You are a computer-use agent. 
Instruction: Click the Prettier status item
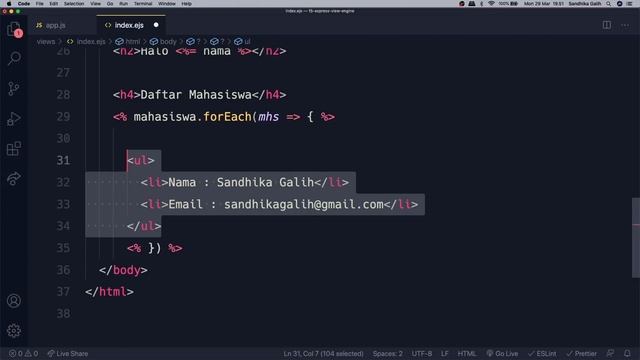pyautogui.click(x=581, y=353)
